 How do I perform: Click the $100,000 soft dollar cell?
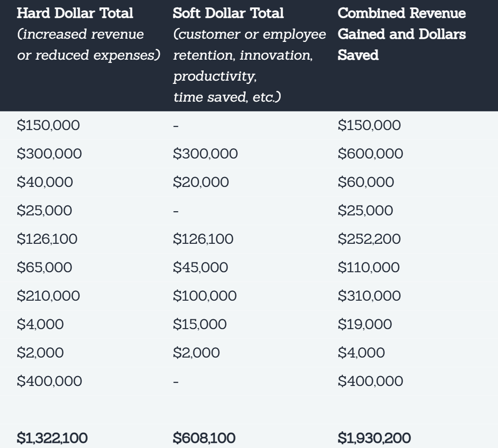pos(205,296)
